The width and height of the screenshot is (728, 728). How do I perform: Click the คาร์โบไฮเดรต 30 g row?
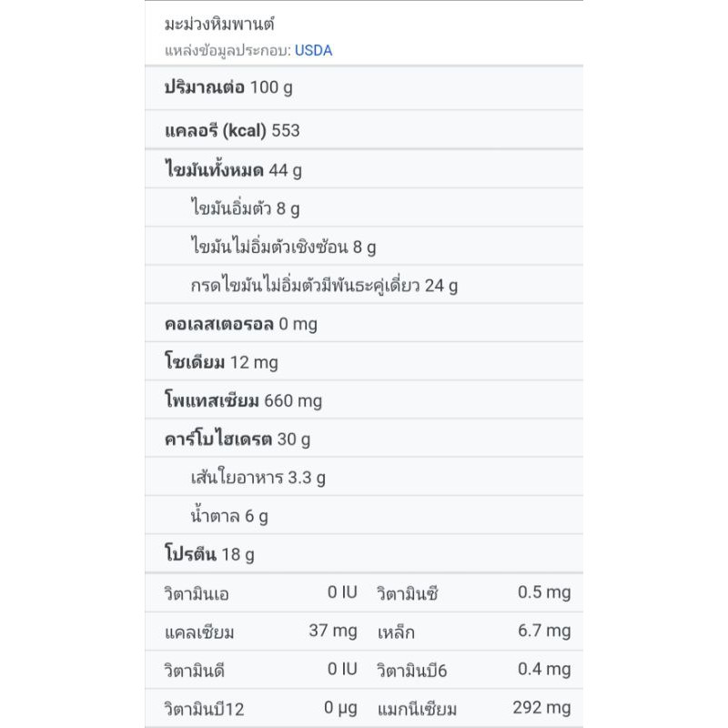(238, 440)
